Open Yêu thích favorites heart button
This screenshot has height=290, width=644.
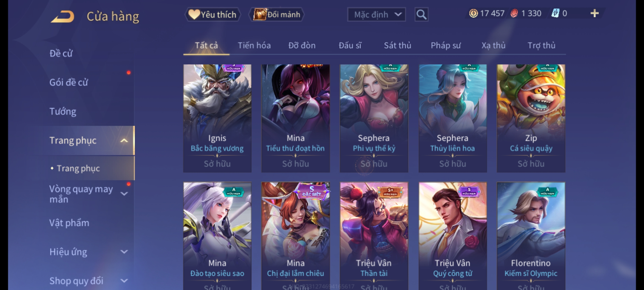[213, 15]
